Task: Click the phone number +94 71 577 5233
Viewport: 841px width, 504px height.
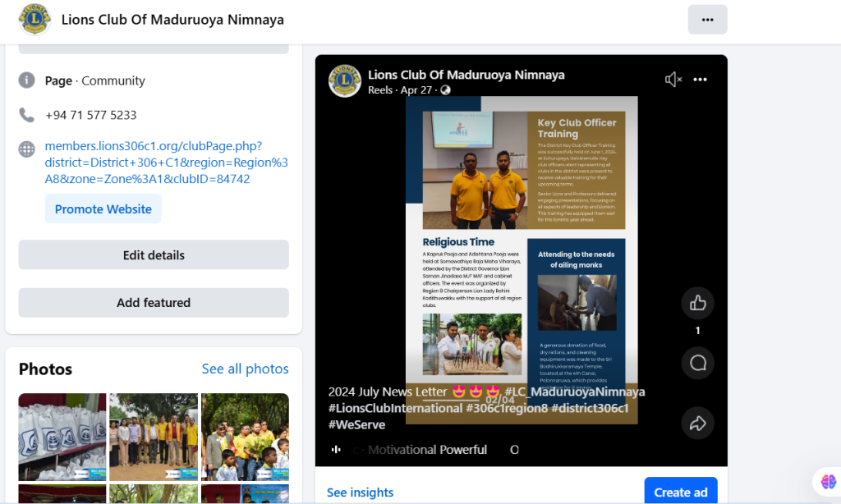Action: tap(90, 115)
